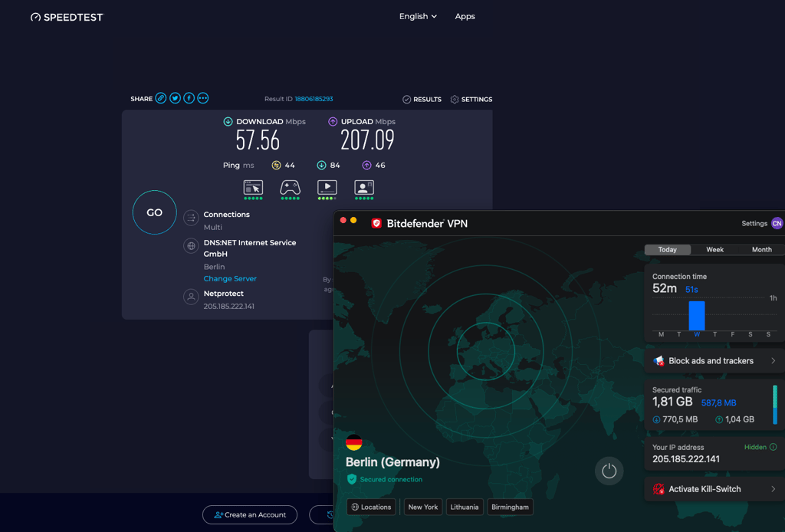Click the Connections icon
785x532 pixels.
point(191,218)
